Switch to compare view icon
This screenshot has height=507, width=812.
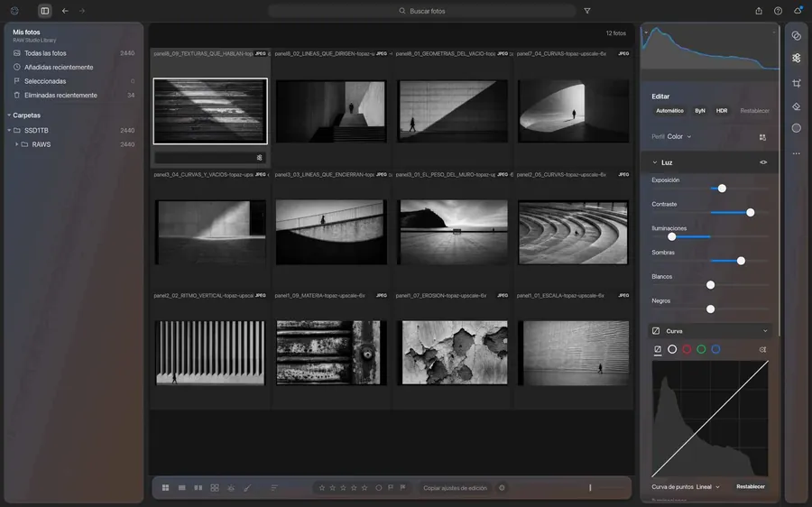pos(198,488)
